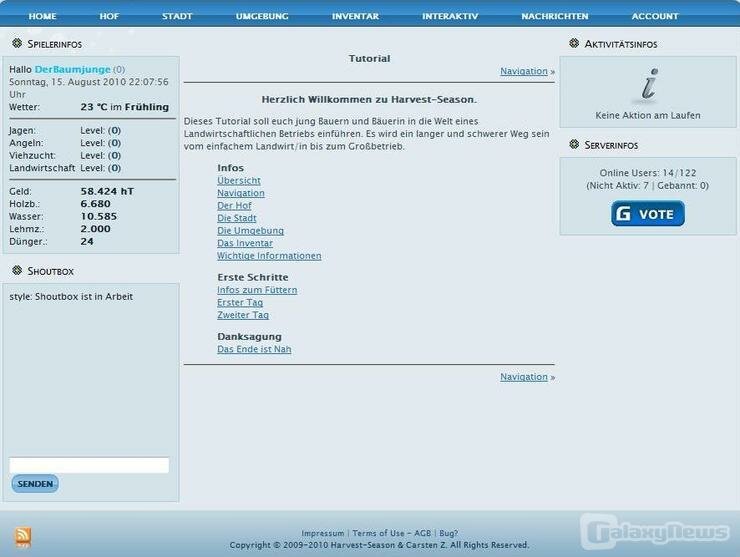Viewport: 740px width, 557px height.
Task: Open the Infos zum Füttern link
Action: [x=257, y=290]
